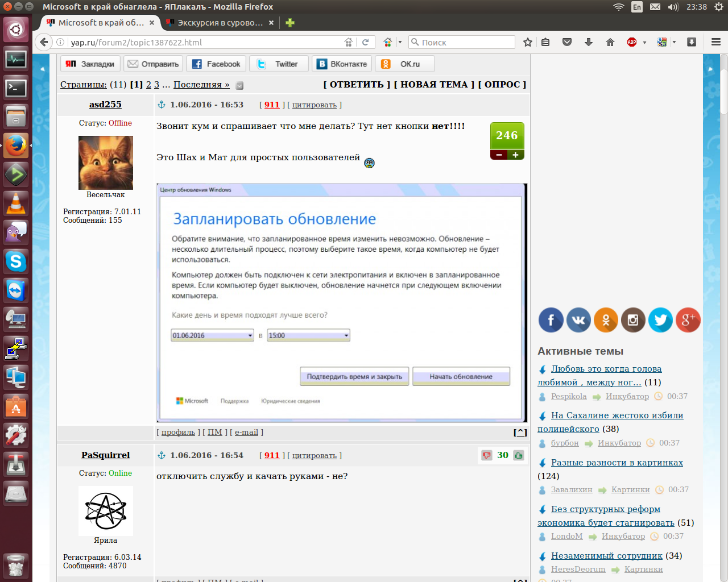Open the Windows update screenshot image
This screenshot has width=728, height=582.
[342, 303]
